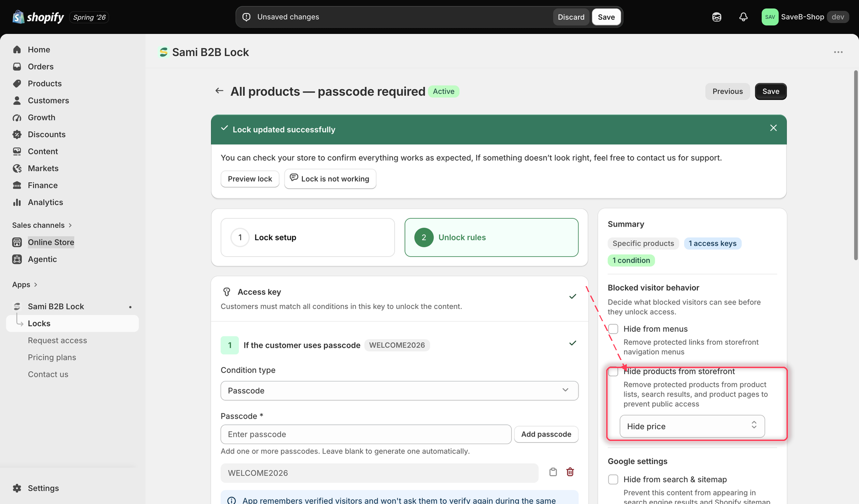859x504 pixels.
Task: Enable the Hide from menus checkbox
Action: pos(613,329)
